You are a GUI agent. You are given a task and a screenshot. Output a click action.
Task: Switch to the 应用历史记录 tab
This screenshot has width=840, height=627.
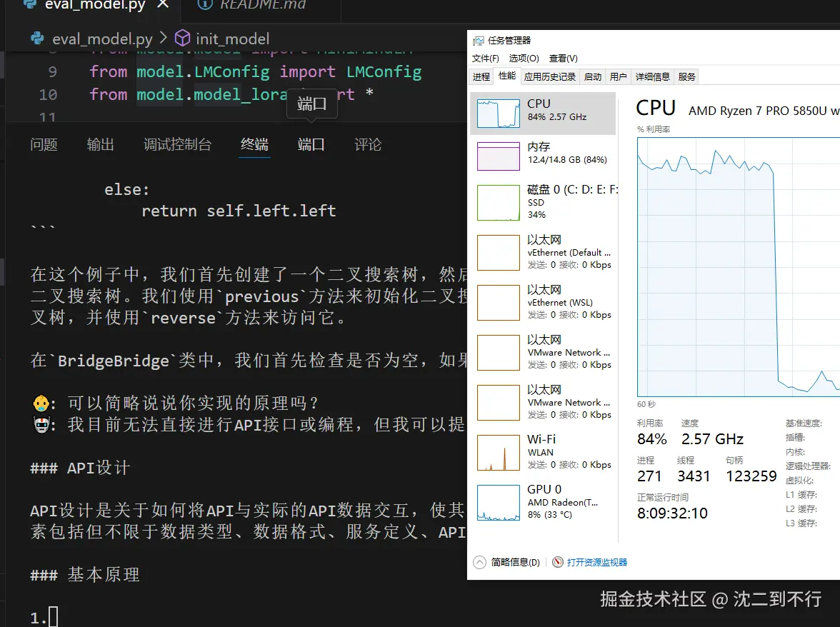tap(550, 76)
